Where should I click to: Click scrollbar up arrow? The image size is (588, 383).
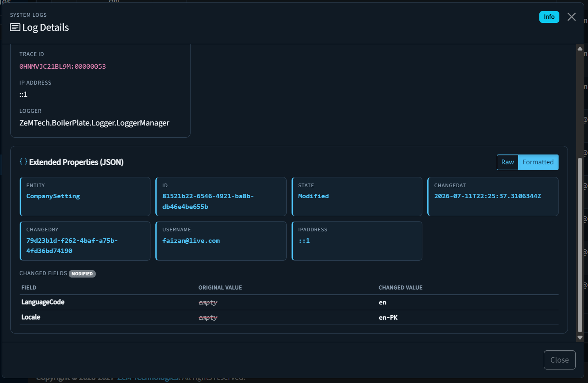[x=580, y=49]
